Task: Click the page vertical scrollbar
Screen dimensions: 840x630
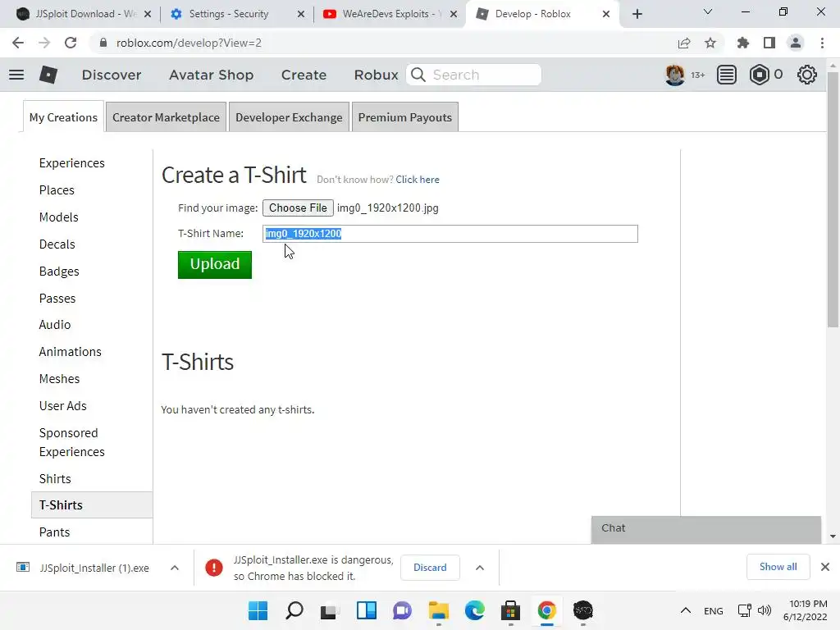Action: point(833,199)
